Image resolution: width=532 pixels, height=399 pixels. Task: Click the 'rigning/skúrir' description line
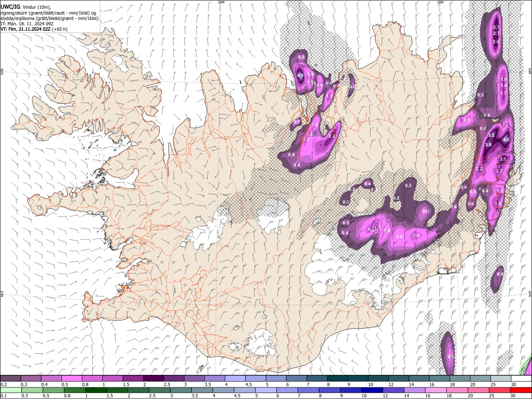pyautogui.click(x=49, y=13)
